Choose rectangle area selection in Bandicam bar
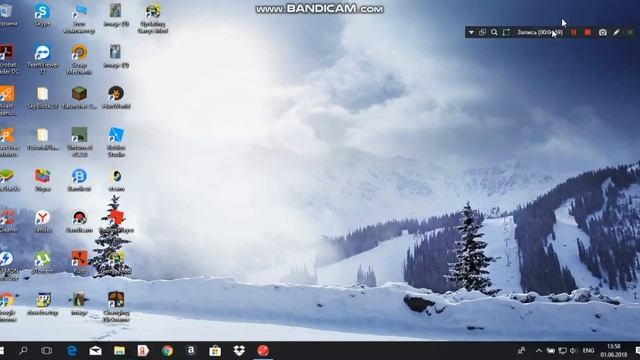Image resolution: width=640 pixels, height=360 pixels. point(506,32)
